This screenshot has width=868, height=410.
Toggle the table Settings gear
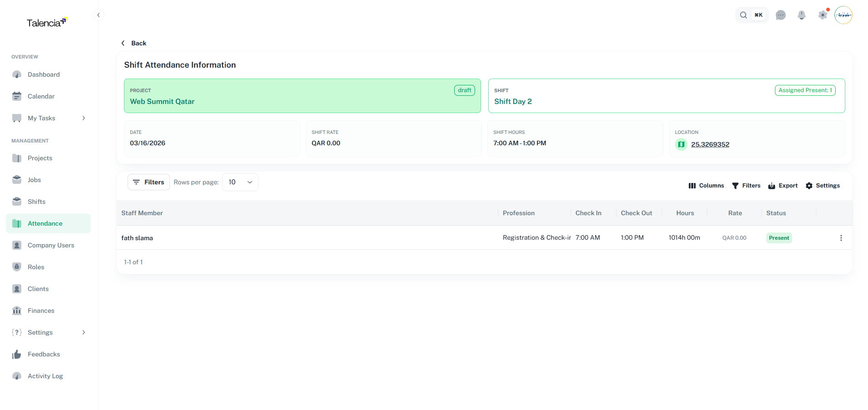click(809, 186)
